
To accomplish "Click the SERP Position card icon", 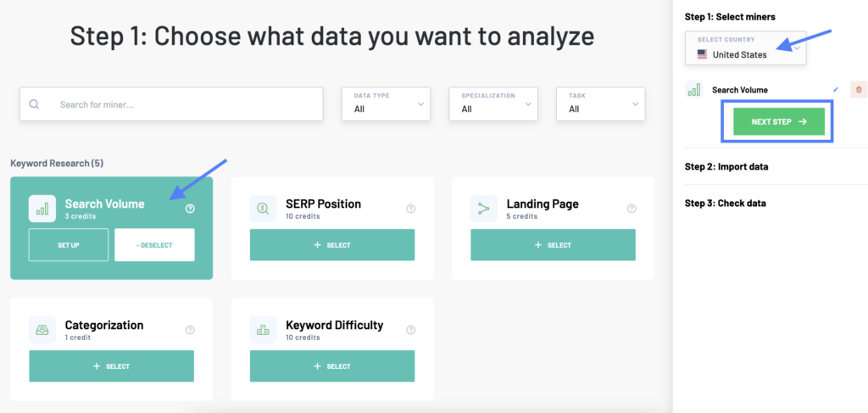I will coord(263,209).
